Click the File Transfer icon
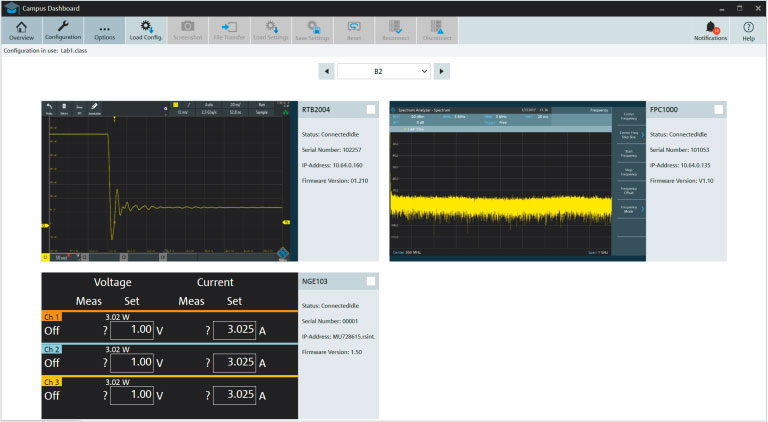The image size is (768, 422). coord(229,30)
